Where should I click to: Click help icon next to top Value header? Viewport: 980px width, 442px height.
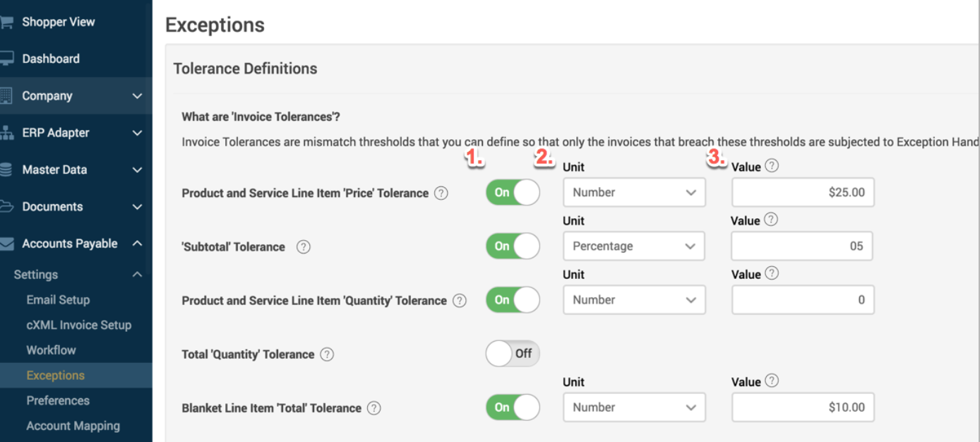click(772, 166)
